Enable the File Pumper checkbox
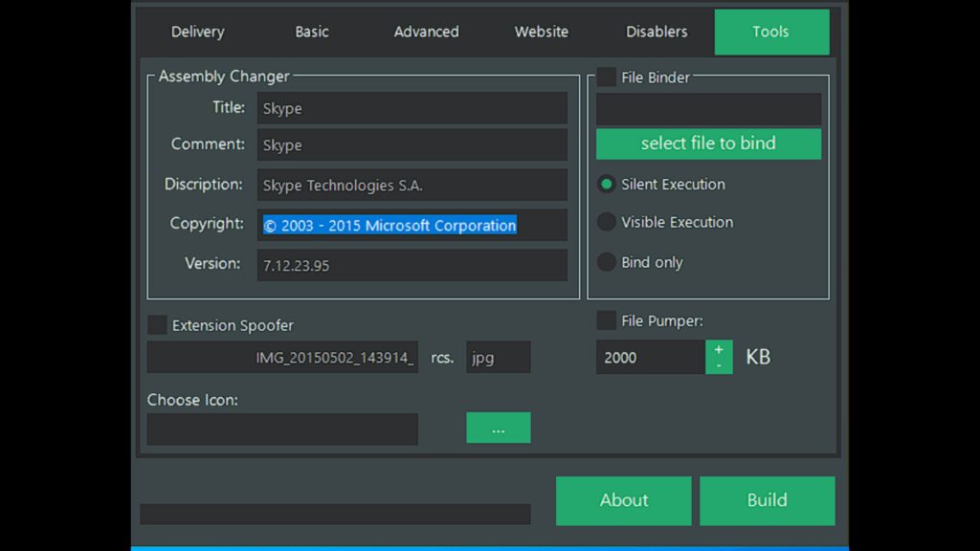Image resolution: width=980 pixels, height=551 pixels. [606, 320]
